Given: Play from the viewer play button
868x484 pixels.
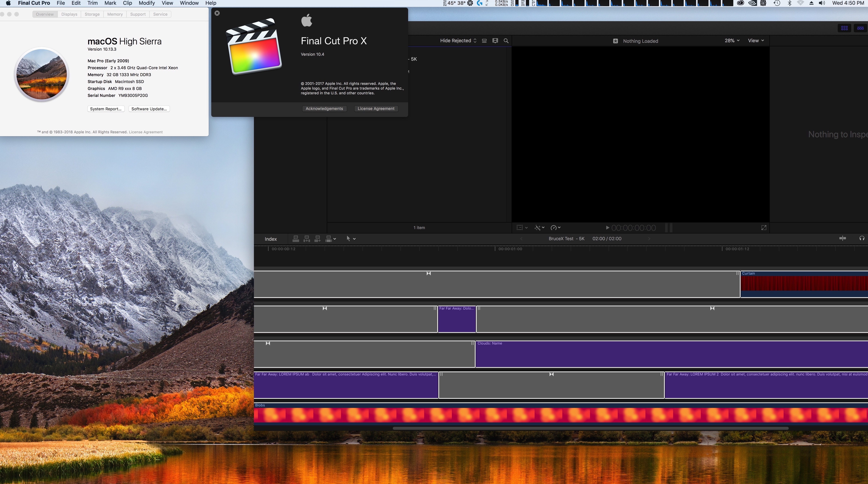Looking at the screenshot, I should 607,228.
